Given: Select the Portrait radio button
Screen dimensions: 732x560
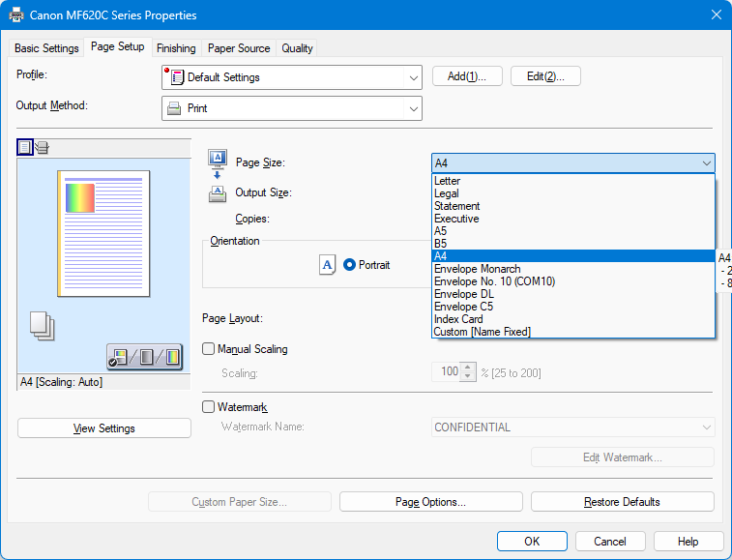Looking at the screenshot, I should click(x=350, y=265).
